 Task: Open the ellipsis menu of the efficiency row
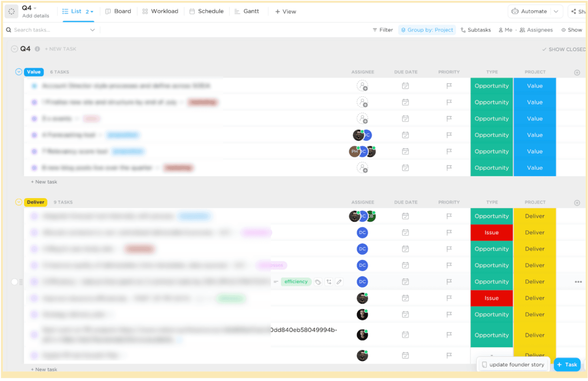click(x=578, y=282)
